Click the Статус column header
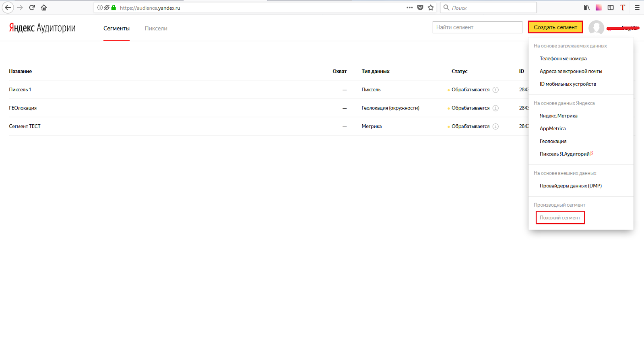Screen dimensions: 644x341 pyautogui.click(x=460, y=71)
